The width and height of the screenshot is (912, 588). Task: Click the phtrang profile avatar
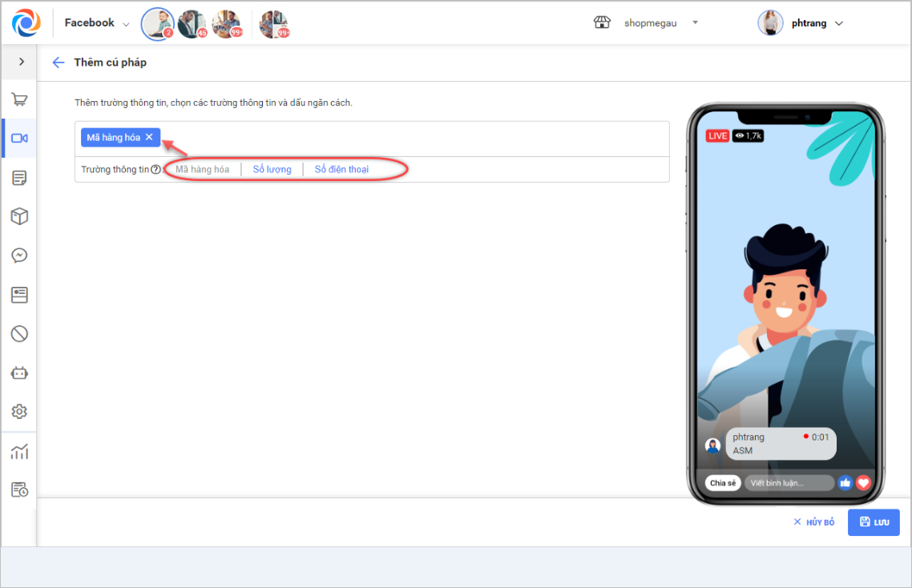pos(770,22)
